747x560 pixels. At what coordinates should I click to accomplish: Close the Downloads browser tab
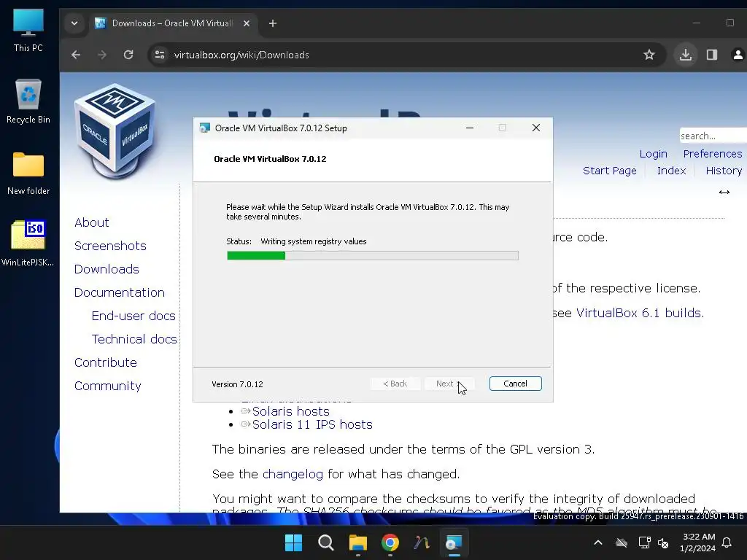point(247,23)
